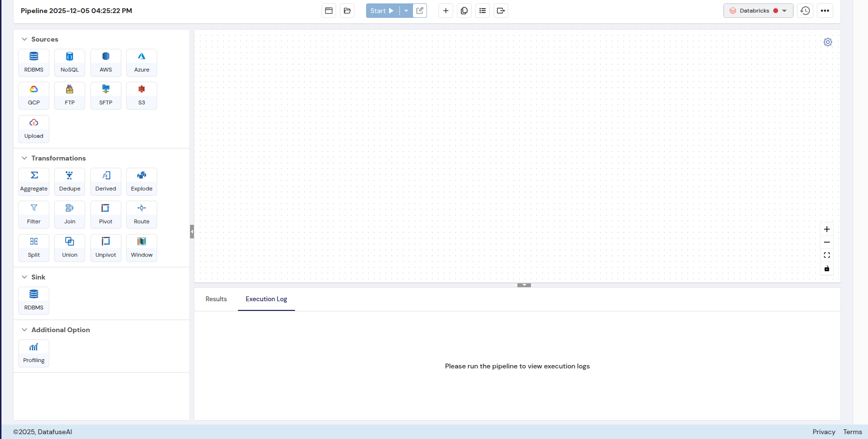Open the Databricks environment dropdown
Viewport: 868px width, 439px height.
pos(758,11)
